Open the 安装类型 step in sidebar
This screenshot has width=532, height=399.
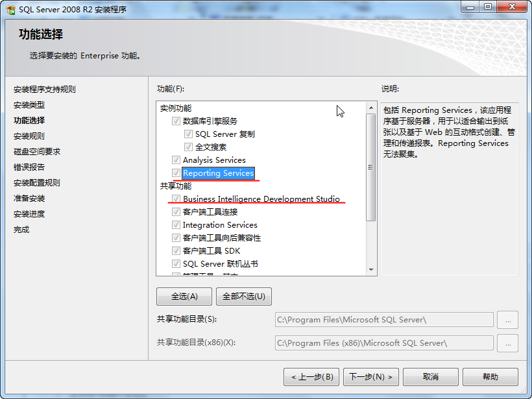[x=29, y=105]
